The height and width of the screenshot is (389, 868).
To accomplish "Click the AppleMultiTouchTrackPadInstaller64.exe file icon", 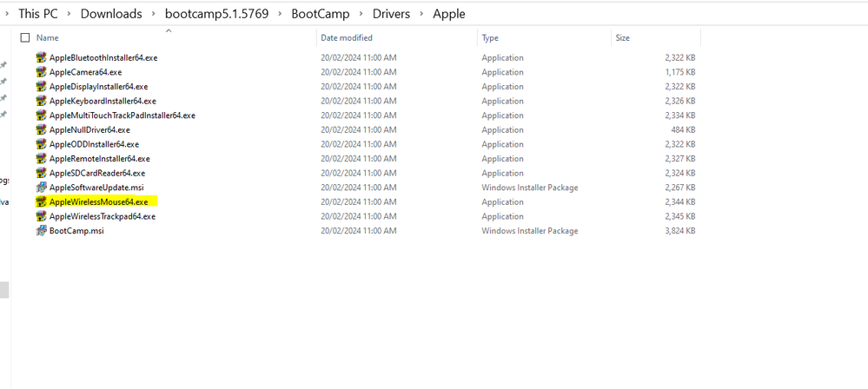I will (x=41, y=115).
